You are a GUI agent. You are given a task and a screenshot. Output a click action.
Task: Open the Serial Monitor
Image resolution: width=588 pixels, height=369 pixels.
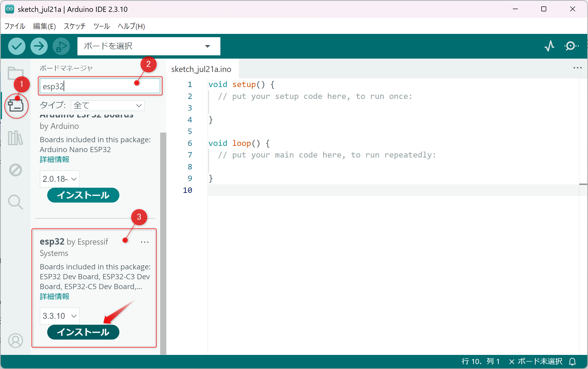coord(571,46)
